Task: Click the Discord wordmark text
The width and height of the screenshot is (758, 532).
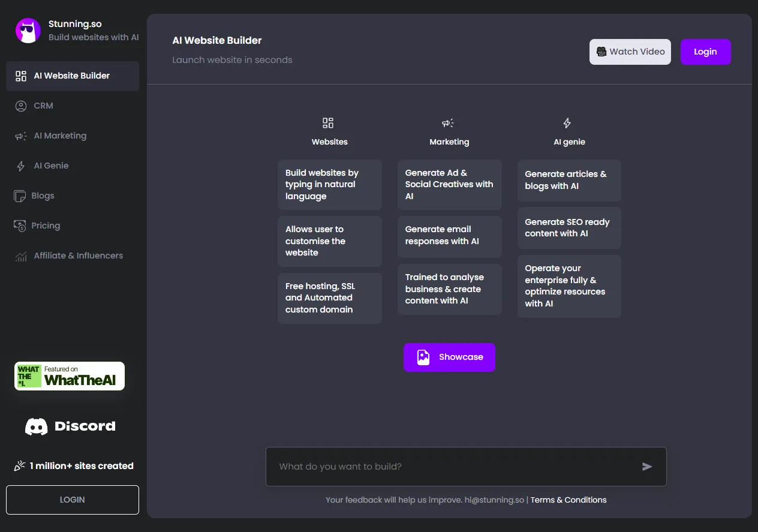Action: coord(85,426)
